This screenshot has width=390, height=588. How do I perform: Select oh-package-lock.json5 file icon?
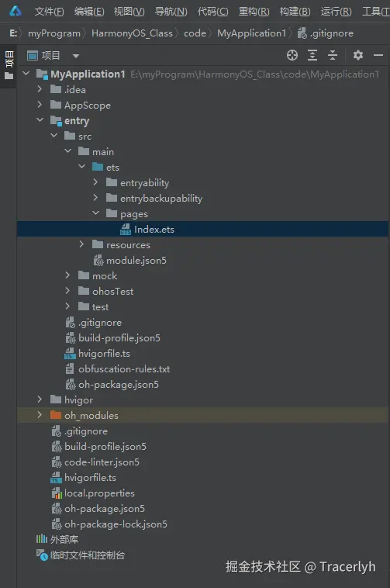click(56, 524)
